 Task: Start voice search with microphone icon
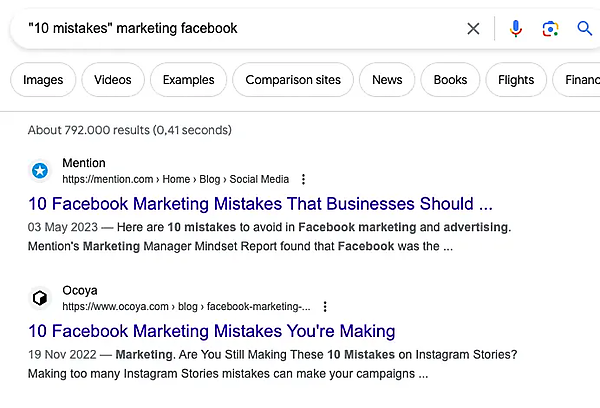pos(516,28)
